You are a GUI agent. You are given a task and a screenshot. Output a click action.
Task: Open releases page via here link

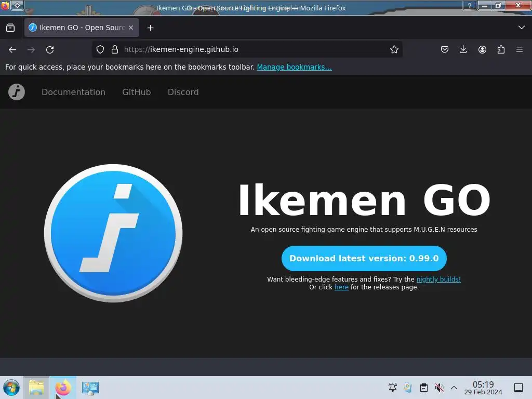(341, 287)
